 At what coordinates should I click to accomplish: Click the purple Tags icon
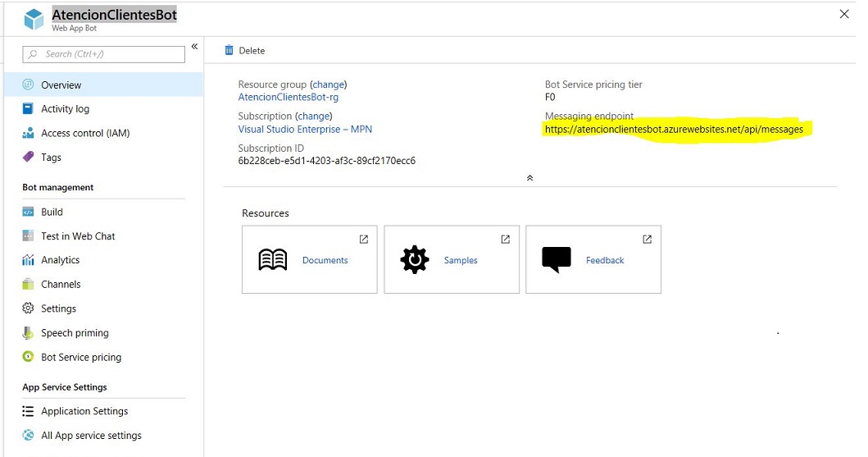click(x=28, y=158)
